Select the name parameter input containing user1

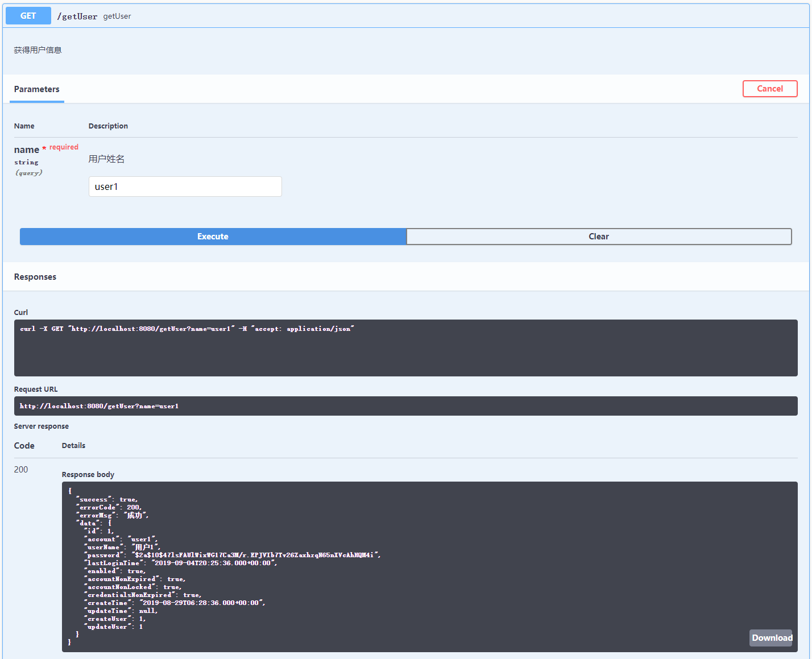[x=185, y=186]
